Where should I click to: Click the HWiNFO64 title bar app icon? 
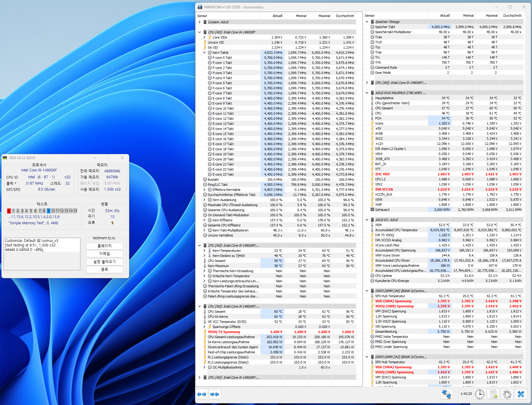[x=200, y=7]
